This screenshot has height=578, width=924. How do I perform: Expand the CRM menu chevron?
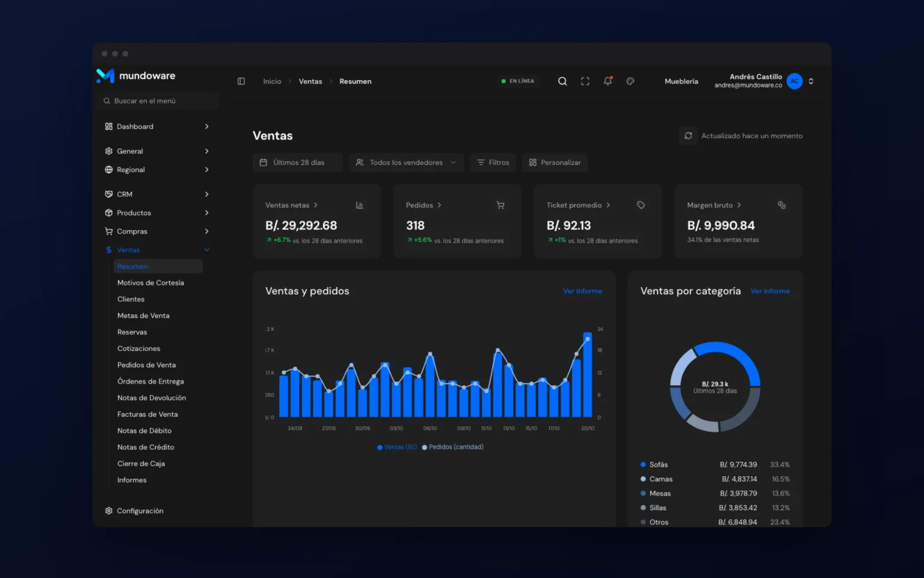point(207,194)
